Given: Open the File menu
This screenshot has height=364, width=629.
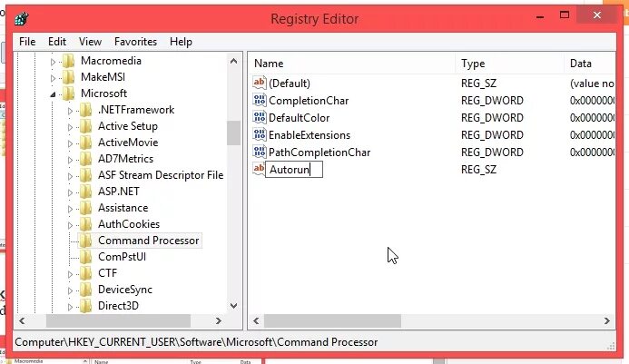Looking at the screenshot, I should point(27,42).
